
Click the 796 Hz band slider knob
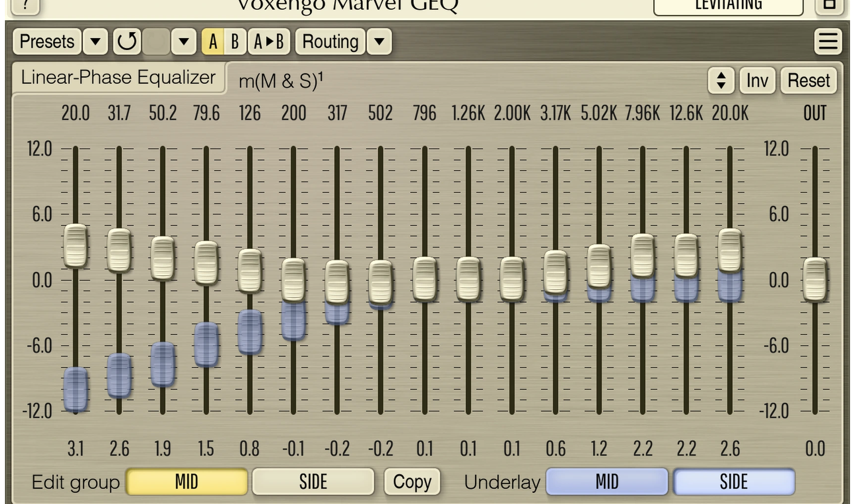coord(425,279)
